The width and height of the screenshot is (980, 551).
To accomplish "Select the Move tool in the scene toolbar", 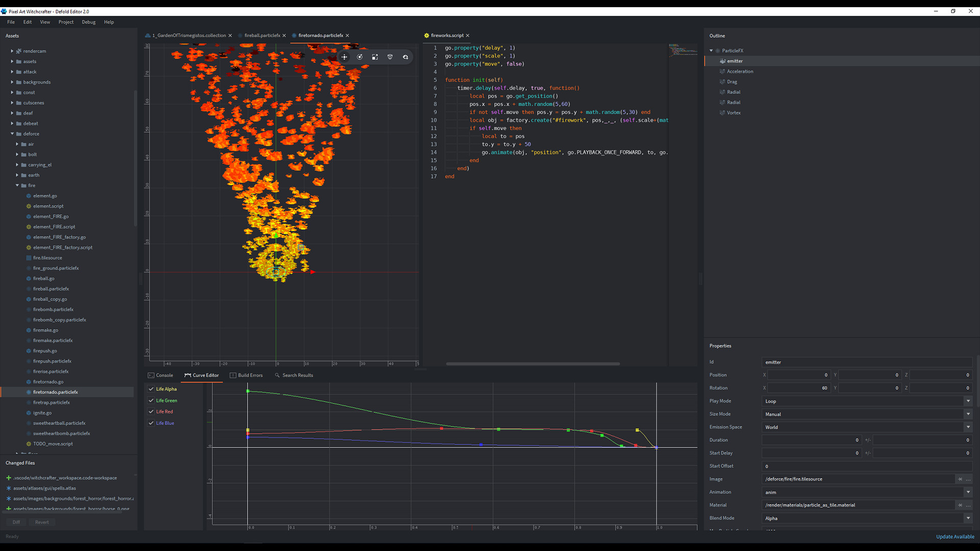I will click(x=345, y=57).
